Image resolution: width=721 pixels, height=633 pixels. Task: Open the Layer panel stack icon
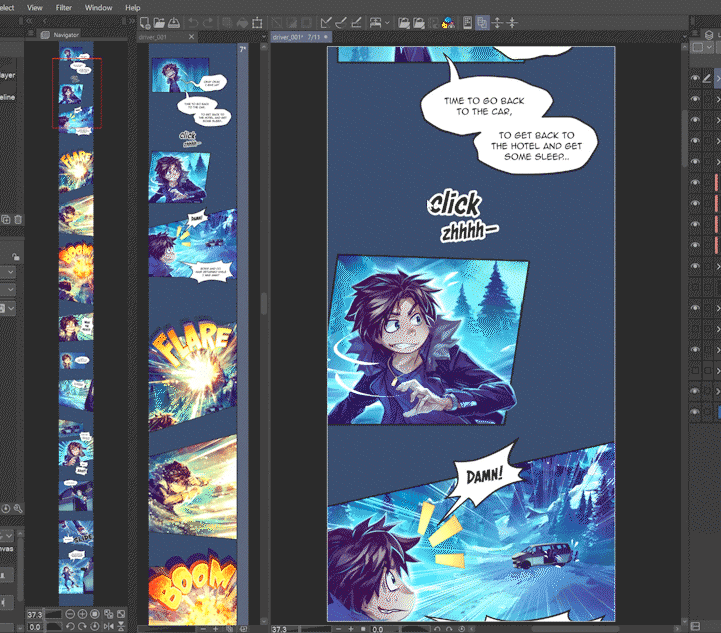tap(709, 35)
